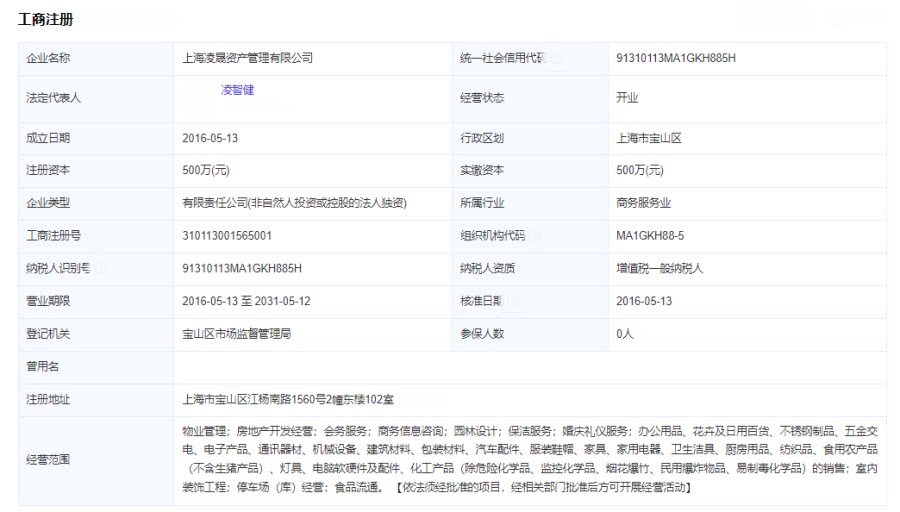Screen dimensions: 900x512
Task: Click taxpayer qualification 增值税一般纳税人
Action: pyautogui.click(x=660, y=269)
